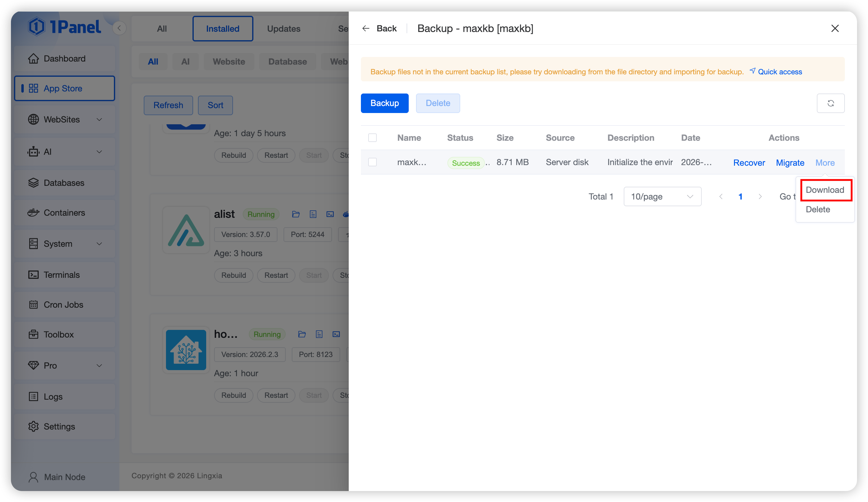Click Recover for the maxkb backup
The image size is (868, 502).
(x=749, y=163)
